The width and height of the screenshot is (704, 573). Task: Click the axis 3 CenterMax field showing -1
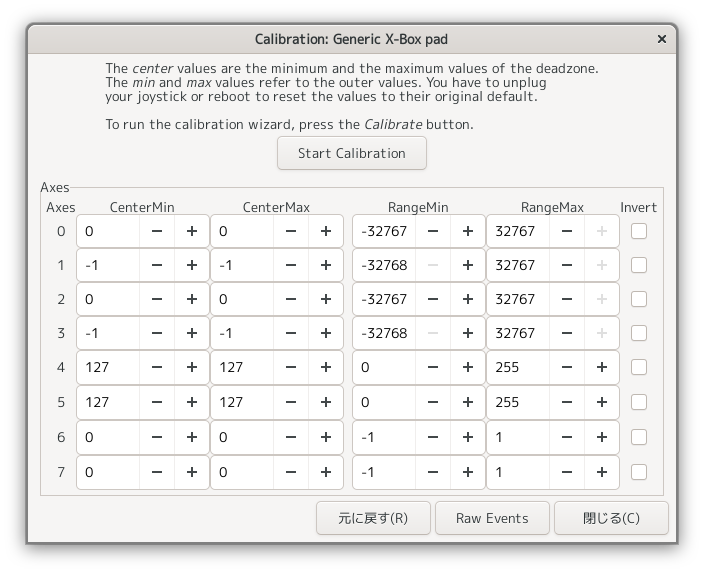pyautogui.click(x=242, y=333)
